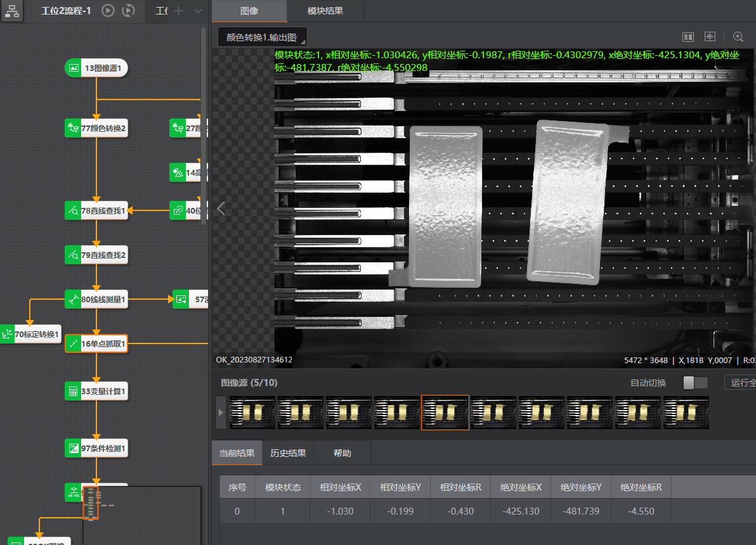The height and width of the screenshot is (545, 756).
Task: Click the 相对坐标R column header
Action: [x=460, y=487]
